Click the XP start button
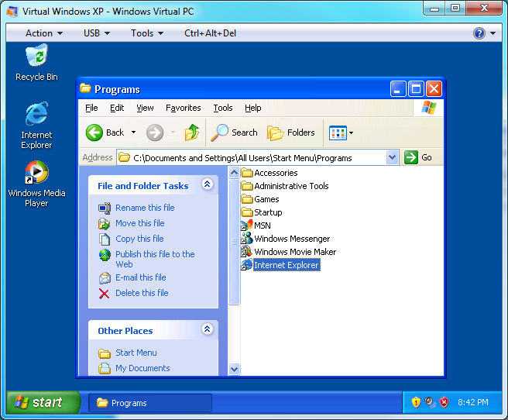The width and height of the screenshot is (508, 420). [43, 402]
